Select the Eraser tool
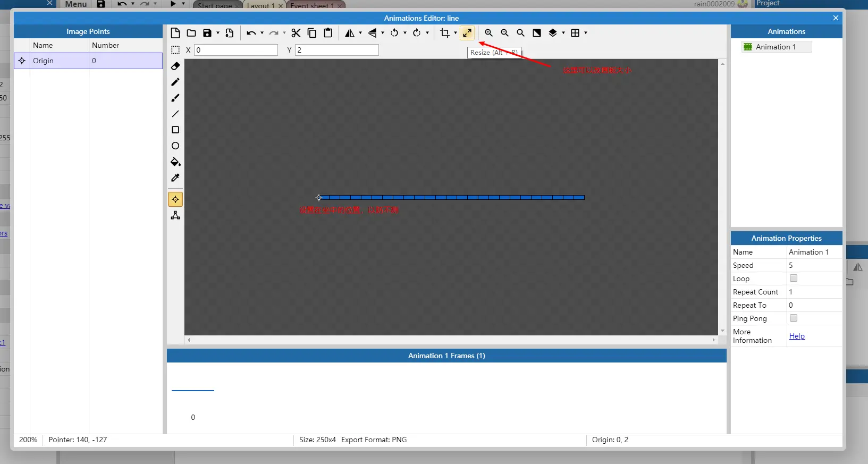This screenshot has width=868, height=464. coord(175,66)
